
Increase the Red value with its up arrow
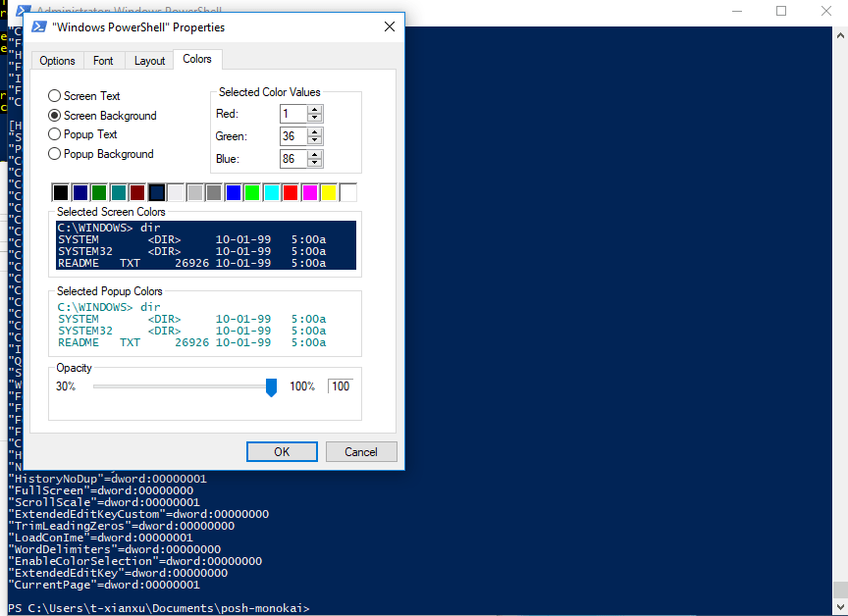[314, 110]
